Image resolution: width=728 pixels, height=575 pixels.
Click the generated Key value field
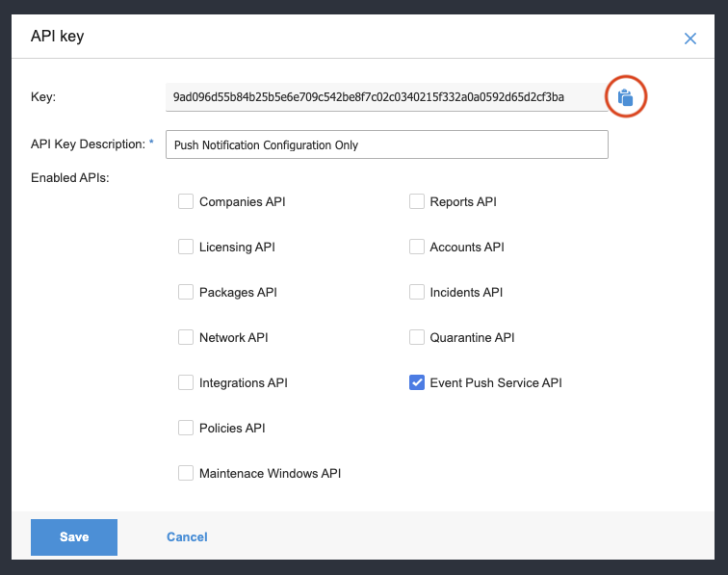click(x=385, y=97)
